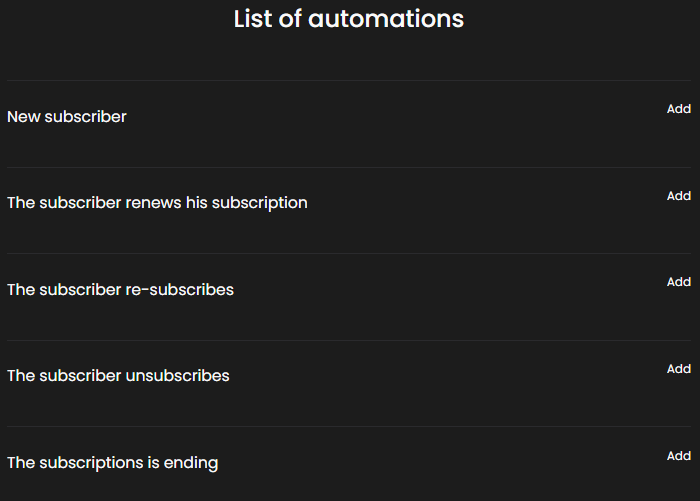
Task: Click the word 'subscriber' in New subscriber
Action: pos(86,117)
